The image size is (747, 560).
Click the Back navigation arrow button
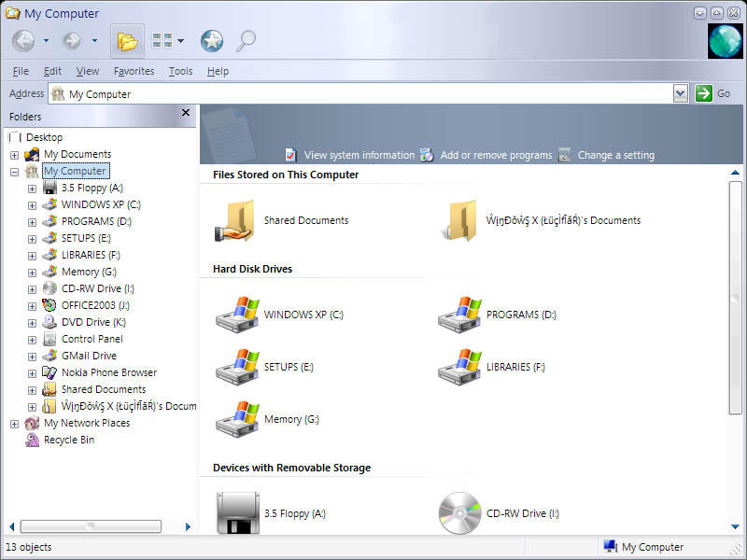click(23, 41)
